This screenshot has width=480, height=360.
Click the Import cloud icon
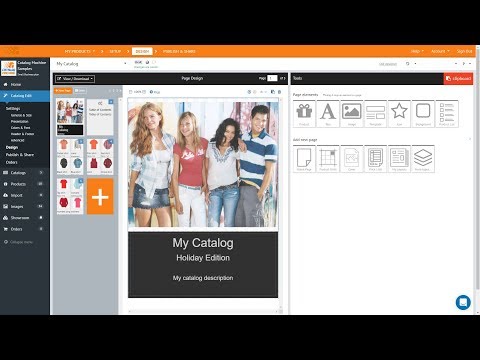pyautogui.click(x=5, y=195)
